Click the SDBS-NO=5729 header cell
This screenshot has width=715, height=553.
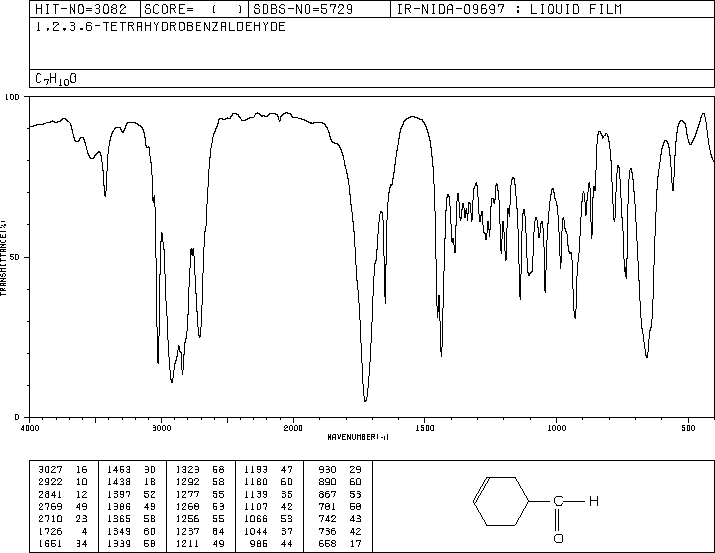319,9
